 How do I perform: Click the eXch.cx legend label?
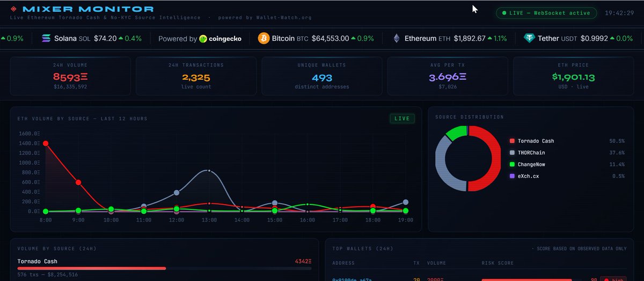[529, 176]
